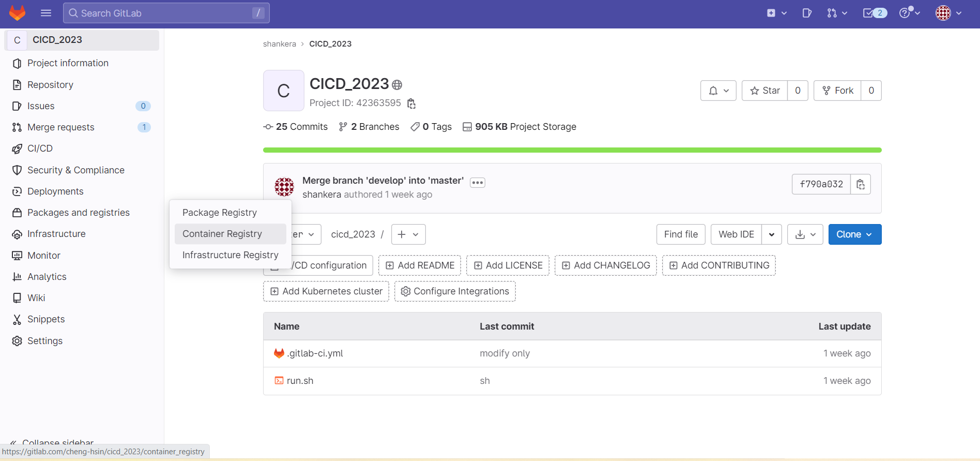Viewport: 980px width, 461px height.
Task: Choose Package Registry in submenu
Action: pyautogui.click(x=220, y=213)
